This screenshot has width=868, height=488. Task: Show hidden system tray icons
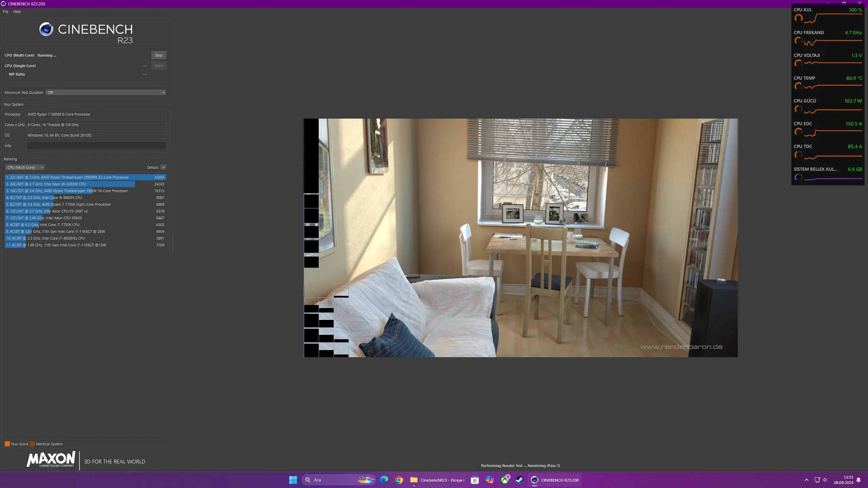tap(807, 480)
